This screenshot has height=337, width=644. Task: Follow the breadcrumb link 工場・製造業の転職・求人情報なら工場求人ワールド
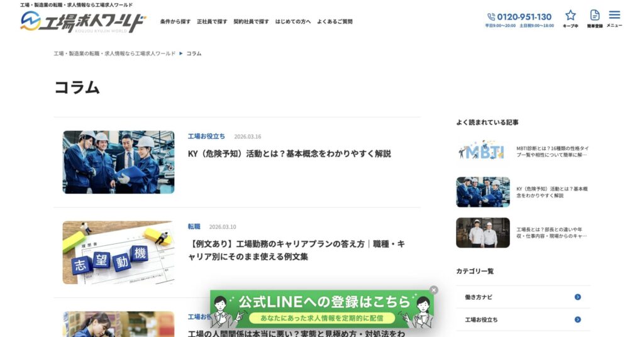pyautogui.click(x=114, y=53)
